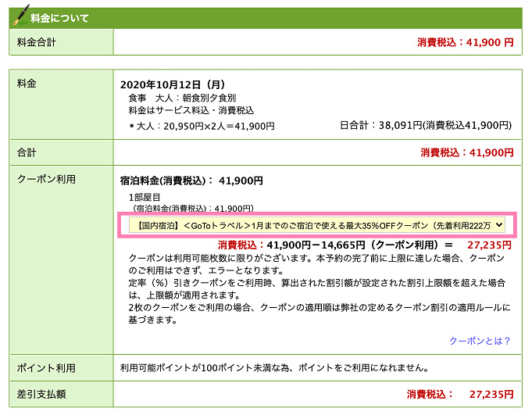Click the 定率（％）引きクーポン notice text
532x415 pixels.
317,288
